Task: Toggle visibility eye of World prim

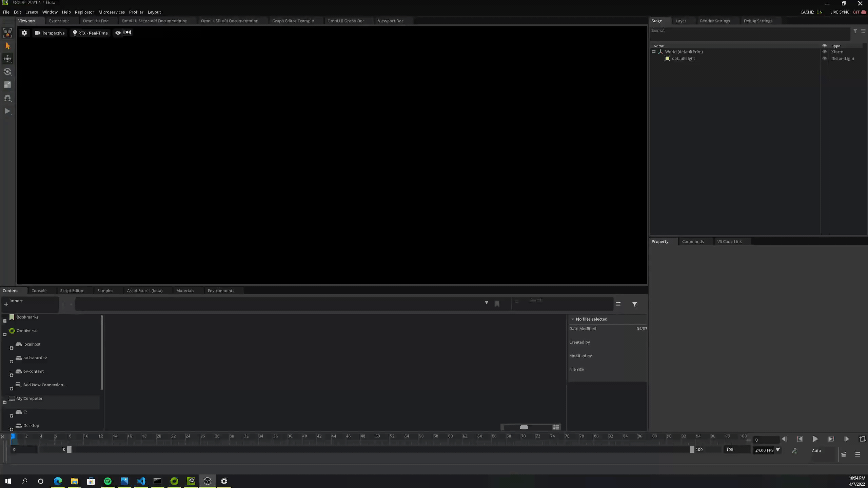Action: [825, 52]
